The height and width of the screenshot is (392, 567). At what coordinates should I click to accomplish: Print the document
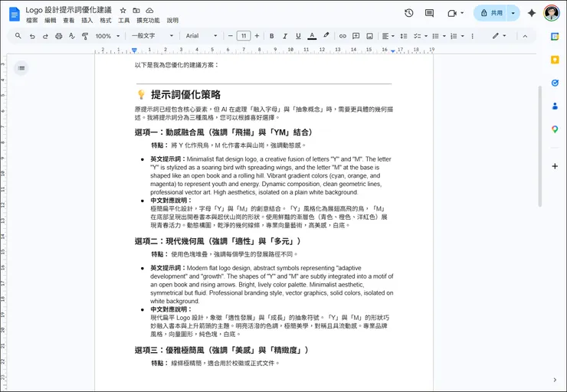pyautogui.click(x=58, y=36)
